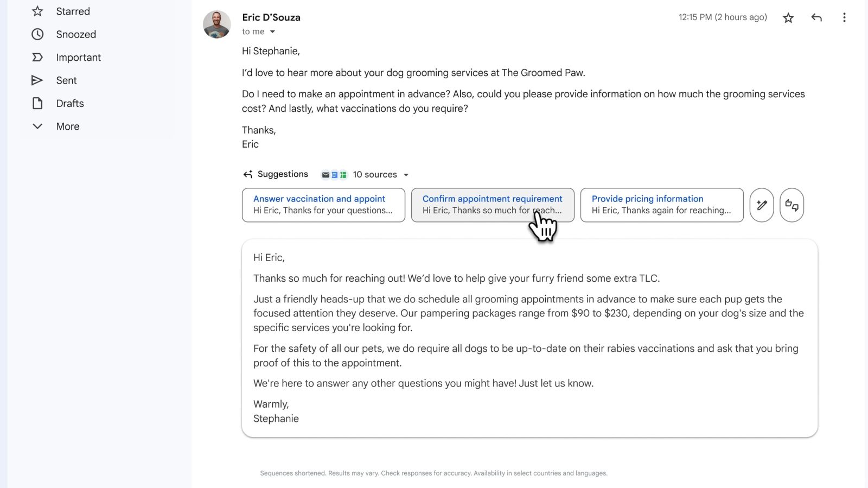Open the Drafts folder
Screen dimensions: 868x488
[x=70, y=103]
